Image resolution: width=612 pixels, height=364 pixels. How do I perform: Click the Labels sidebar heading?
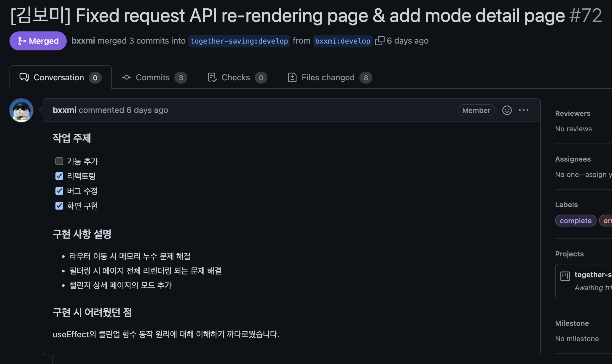(x=566, y=205)
